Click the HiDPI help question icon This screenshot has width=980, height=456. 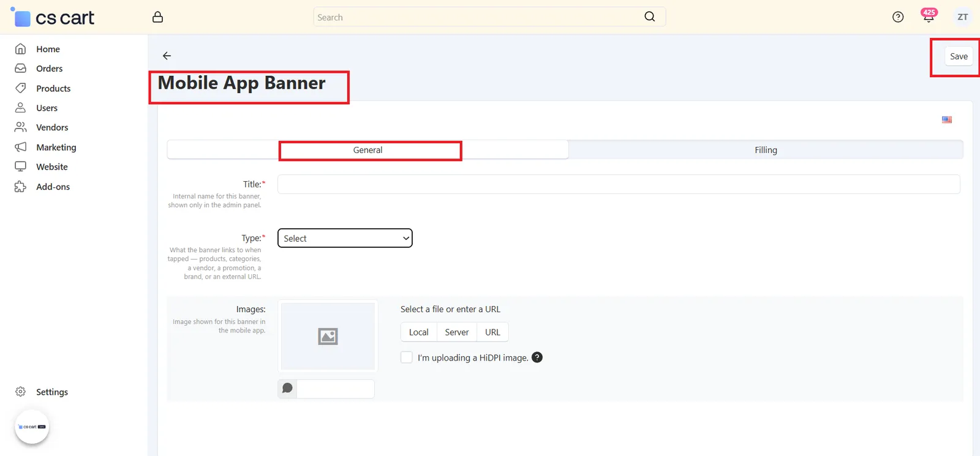click(537, 357)
